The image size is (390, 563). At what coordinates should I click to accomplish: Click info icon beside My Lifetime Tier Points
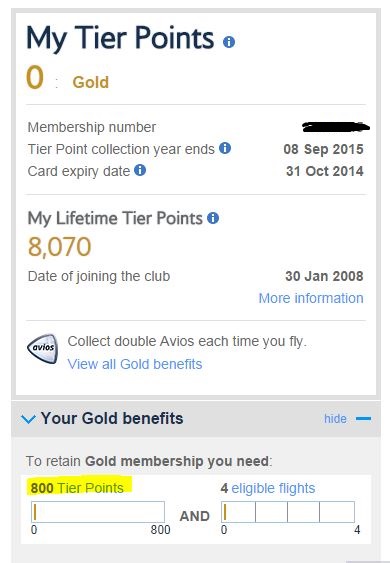click(x=213, y=218)
